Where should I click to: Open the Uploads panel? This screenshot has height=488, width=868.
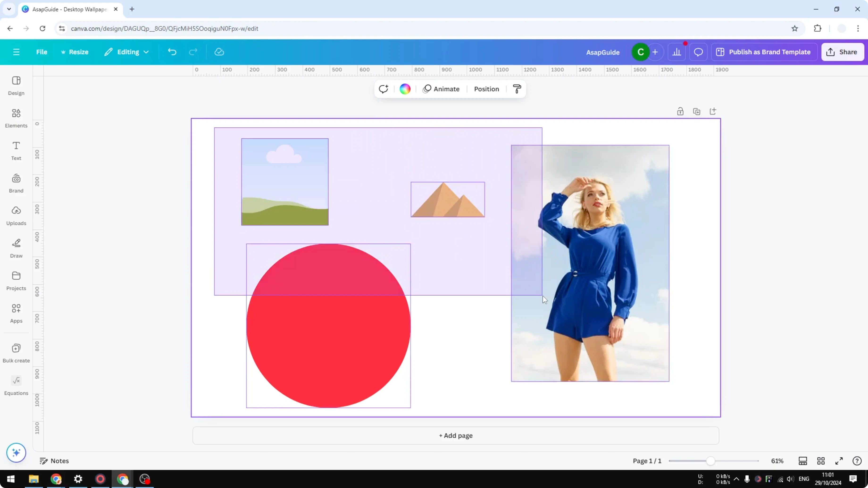pos(16,215)
